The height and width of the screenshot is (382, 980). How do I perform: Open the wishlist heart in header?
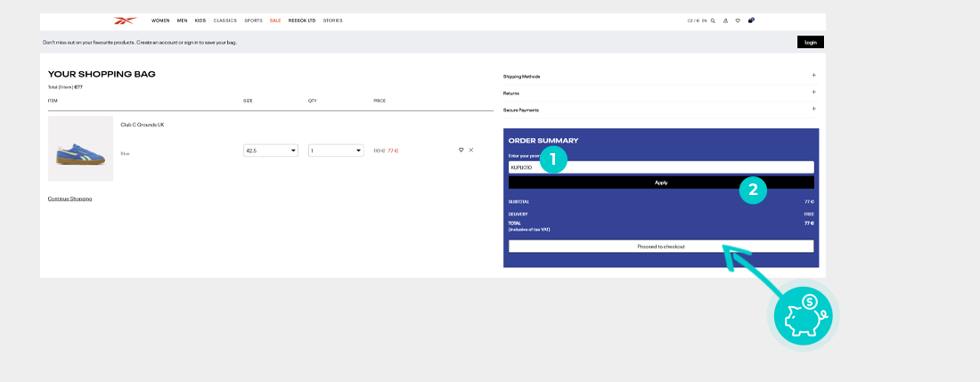[738, 20]
